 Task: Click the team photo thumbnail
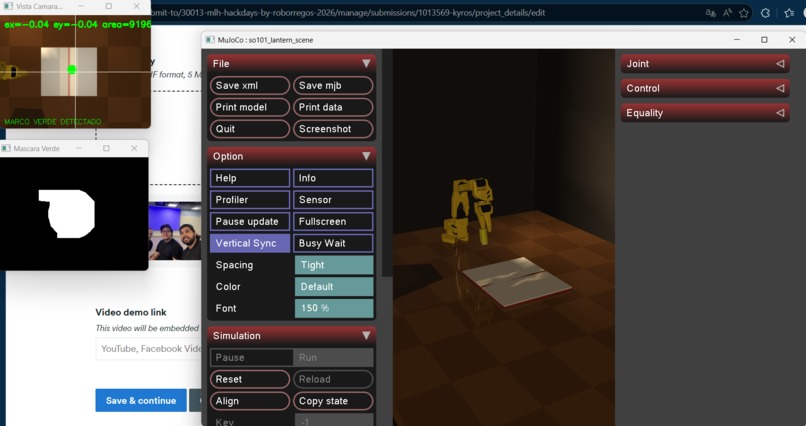pos(175,231)
